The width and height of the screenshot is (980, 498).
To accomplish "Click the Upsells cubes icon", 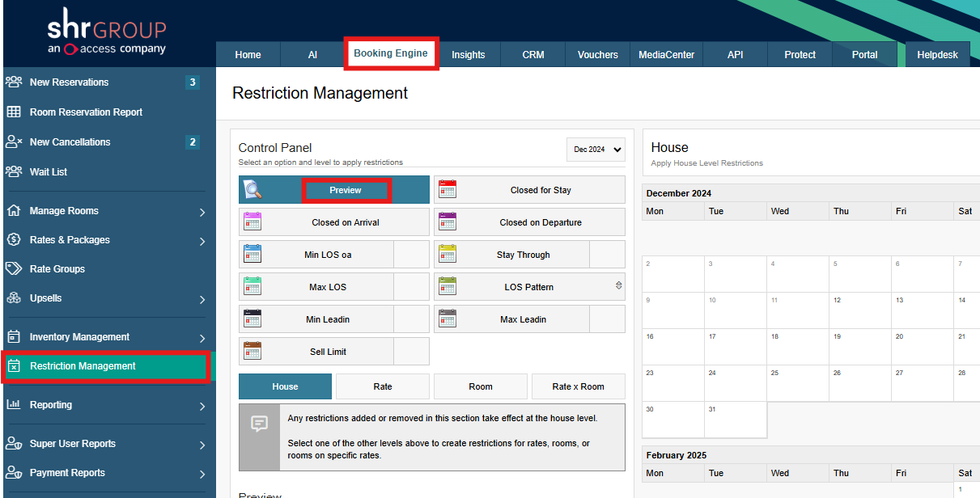I will tap(14, 298).
